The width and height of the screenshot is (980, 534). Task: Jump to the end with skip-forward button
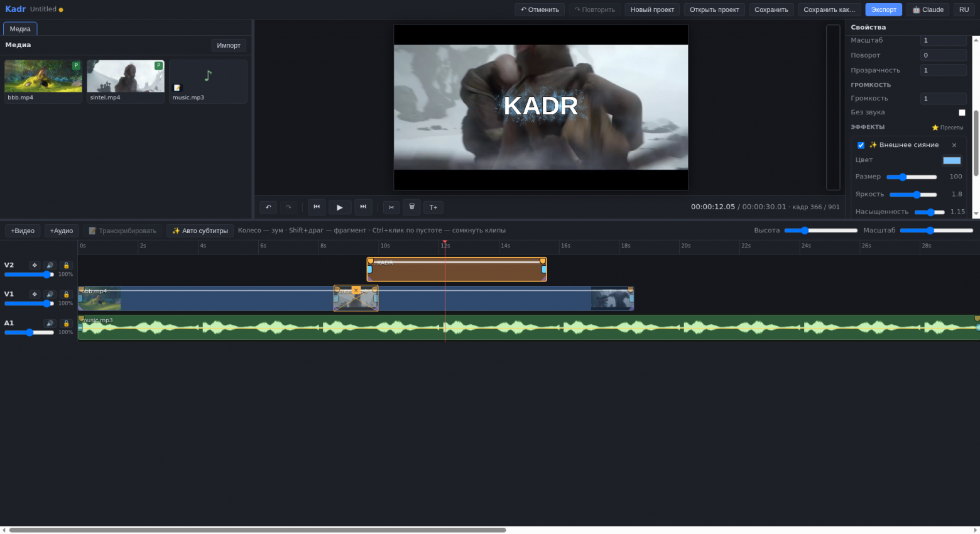pos(363,207)
